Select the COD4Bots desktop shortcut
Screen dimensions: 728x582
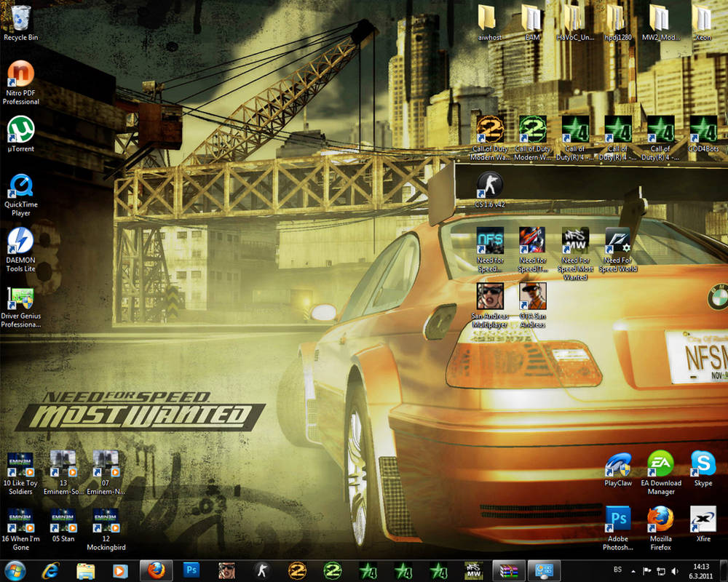pyautogui.click(x=703, y=129)
